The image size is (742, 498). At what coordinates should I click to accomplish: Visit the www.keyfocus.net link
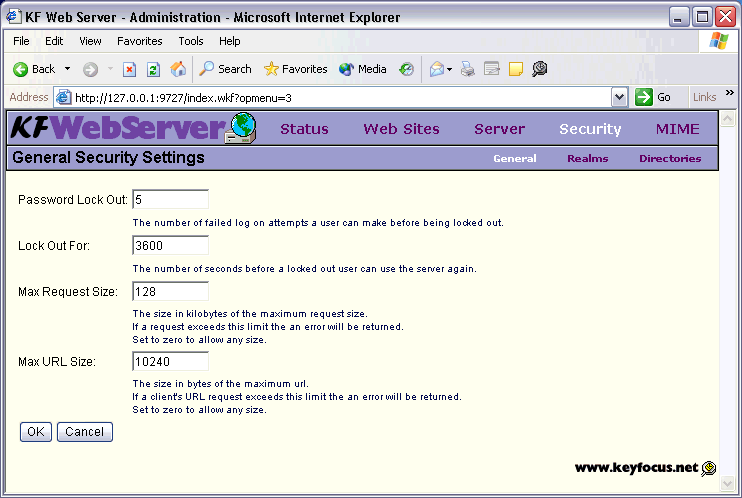[x=636, y=468]
